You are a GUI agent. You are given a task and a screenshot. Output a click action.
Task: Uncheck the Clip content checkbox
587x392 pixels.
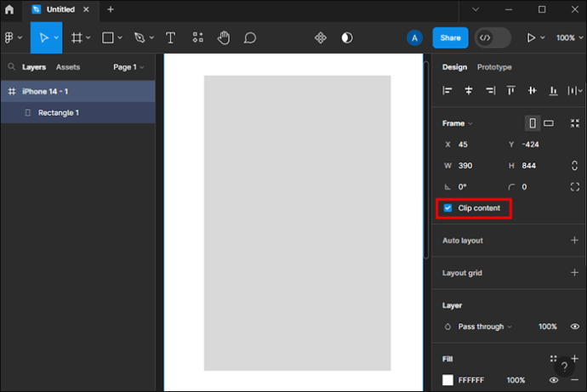click(448, 208)
